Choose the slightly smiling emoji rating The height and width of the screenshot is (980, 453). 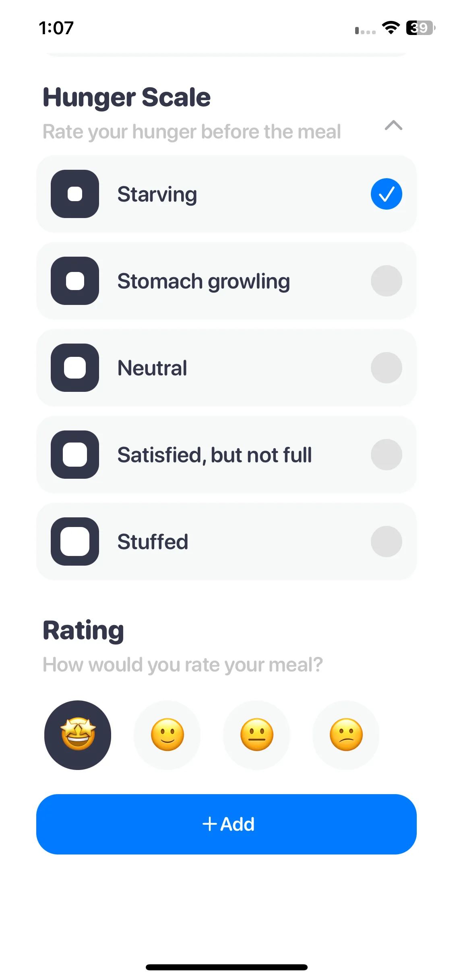coord(167,735)
